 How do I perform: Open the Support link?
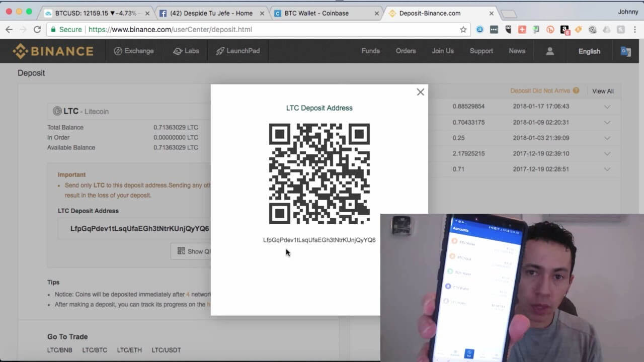[481, 51]
